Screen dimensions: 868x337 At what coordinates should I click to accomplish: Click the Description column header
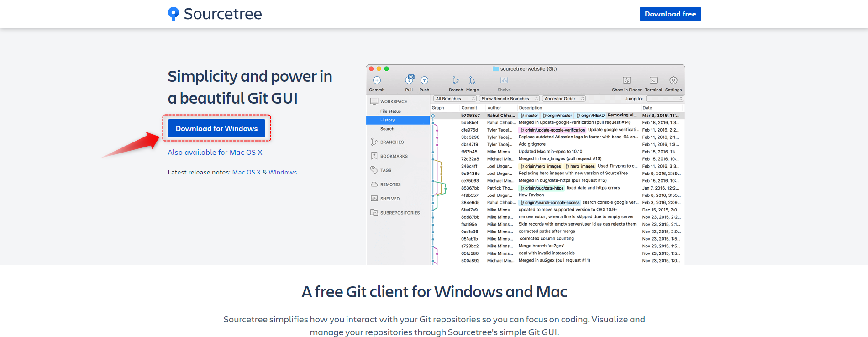(531, 108)
